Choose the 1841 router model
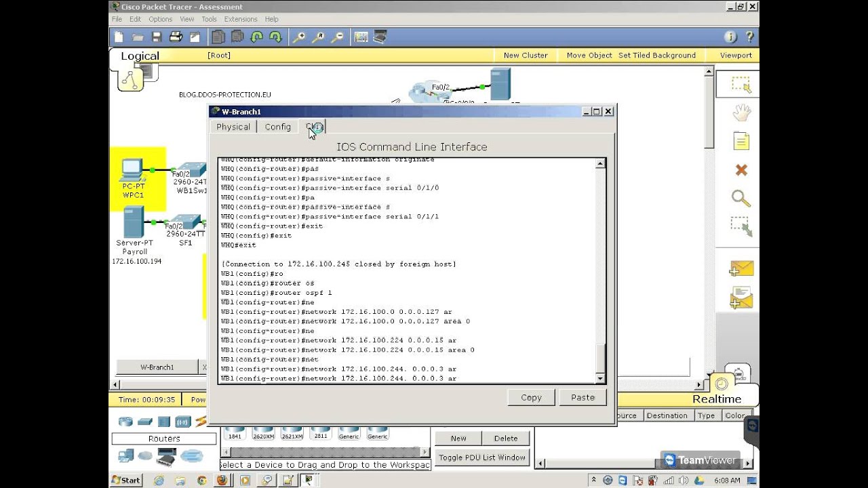Image resolution: width=868 pixels, height=488 pixels. [x=235, y=433]
